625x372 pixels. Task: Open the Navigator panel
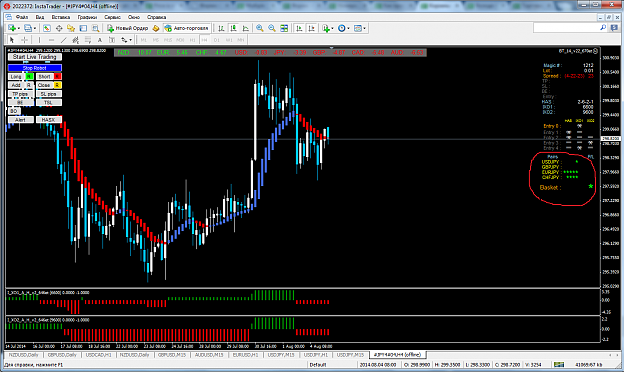tap(71, 28)
